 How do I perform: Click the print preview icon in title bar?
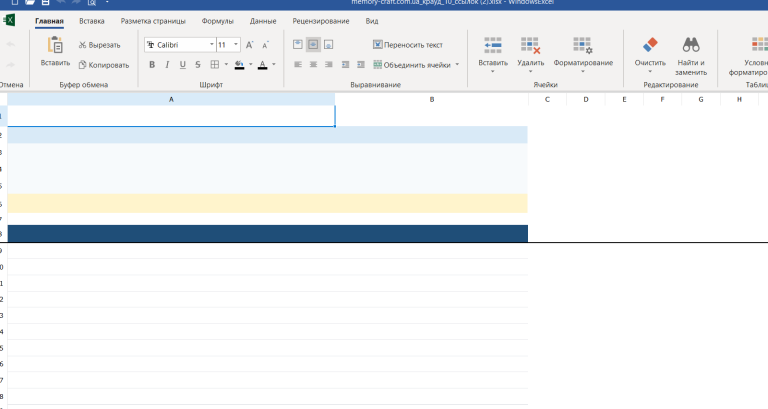[x=92, y=2]
